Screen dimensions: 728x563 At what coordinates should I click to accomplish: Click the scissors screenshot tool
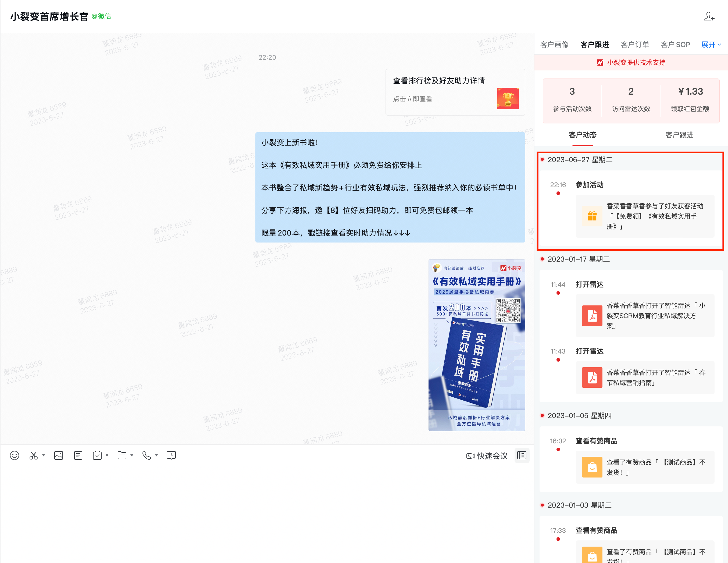point(33,455)
